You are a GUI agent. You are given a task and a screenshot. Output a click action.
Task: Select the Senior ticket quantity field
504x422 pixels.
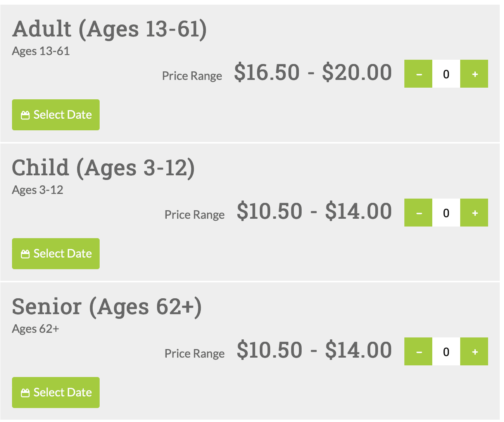coord(446,351)
